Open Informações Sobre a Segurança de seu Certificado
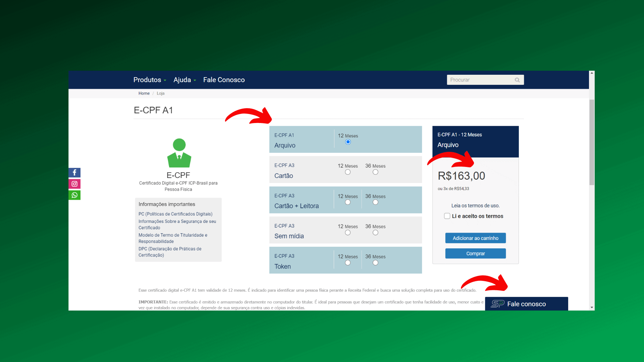The image size is (644, 362). 177,225
